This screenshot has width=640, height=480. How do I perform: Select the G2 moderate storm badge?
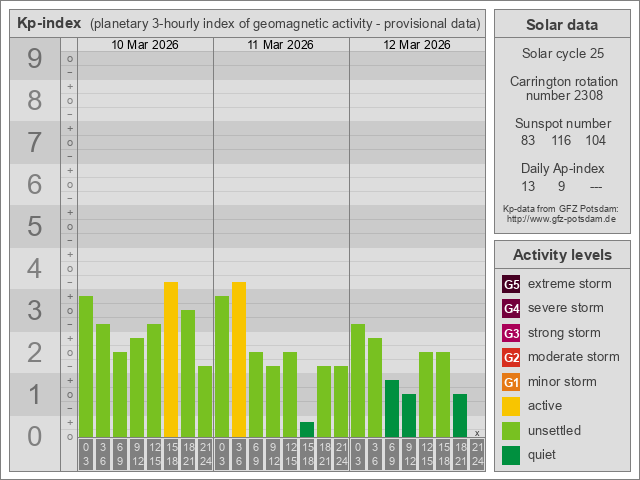tap(511, 357)
